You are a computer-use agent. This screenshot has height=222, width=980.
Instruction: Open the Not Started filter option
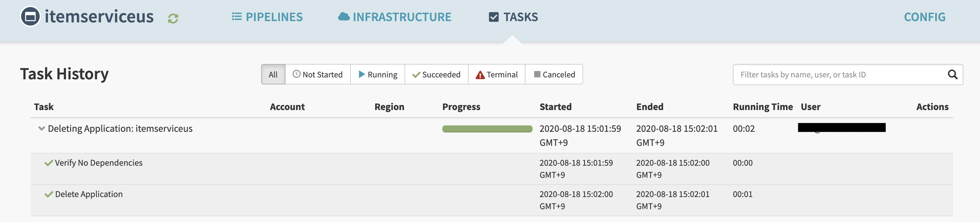(317, 75)
